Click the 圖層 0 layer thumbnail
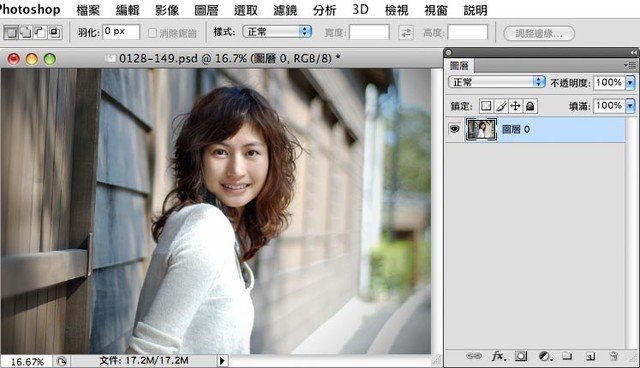Screen dimensions: 640x368 tap(481, 130)
